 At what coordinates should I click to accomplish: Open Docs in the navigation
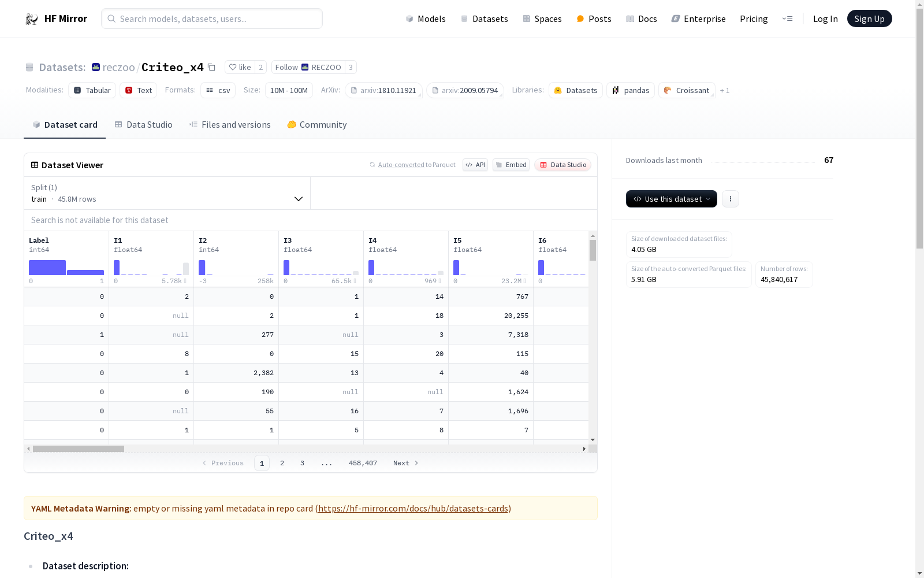pos(642,18)
